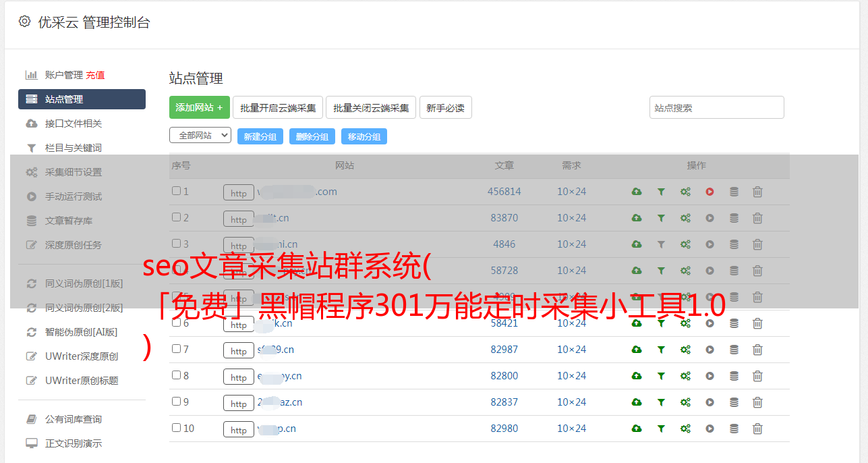The width and height of the screenshot is (868, 463).
Task: Open database icon in row 10
Action: coord(734,429)
